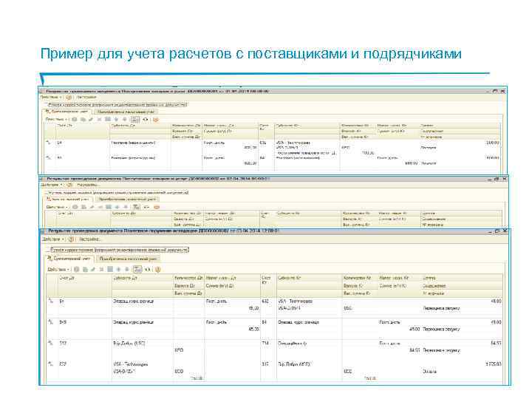
Task: Open upper Действия menu in middle goods receipt window
Action: (x=52, y=185)
